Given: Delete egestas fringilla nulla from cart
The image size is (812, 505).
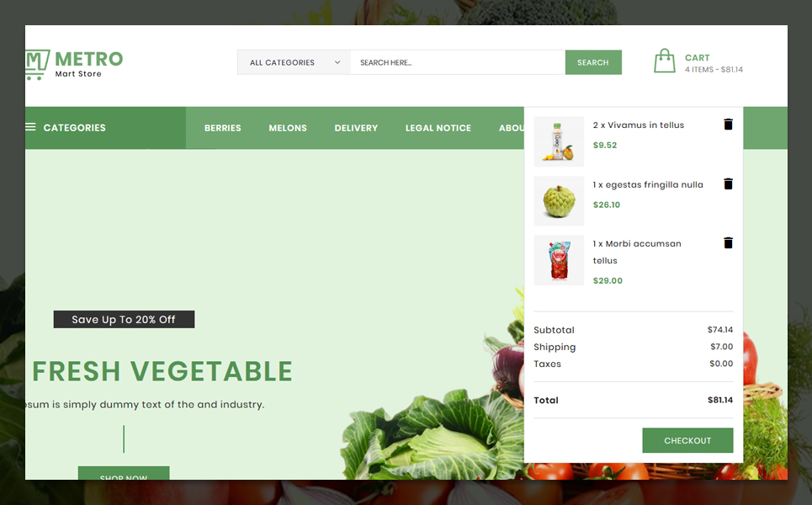Looking at the screenshot, I should click(728, 183).
